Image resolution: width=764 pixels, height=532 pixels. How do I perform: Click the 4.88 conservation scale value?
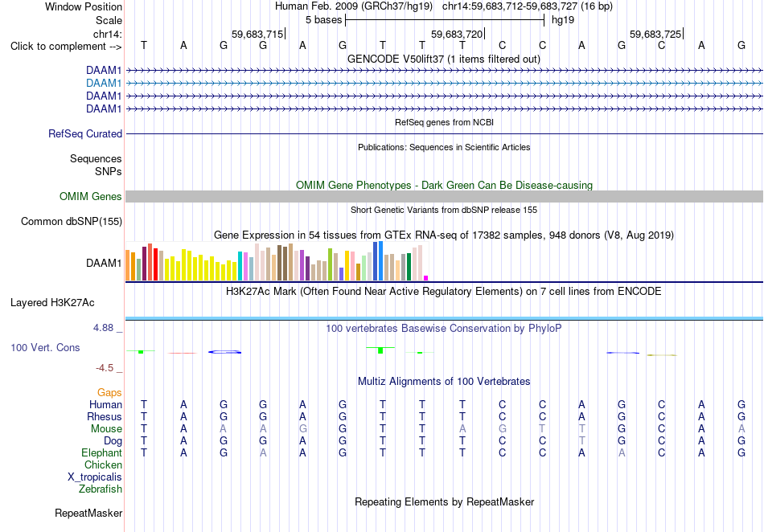click(x=103, y=328)
